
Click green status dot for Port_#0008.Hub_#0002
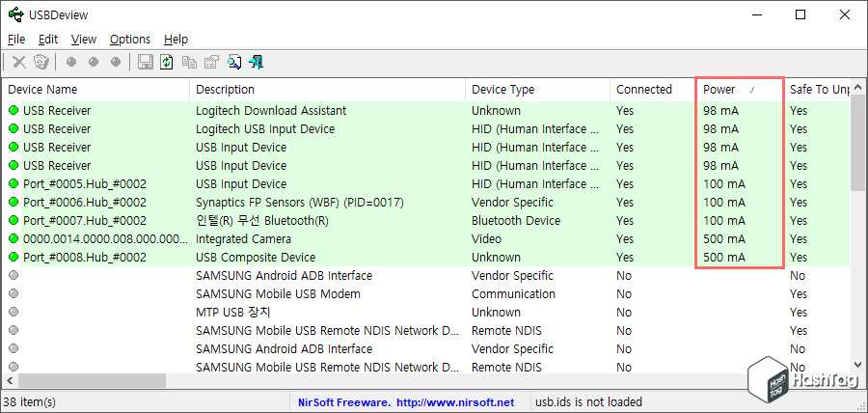coord(14,257)
